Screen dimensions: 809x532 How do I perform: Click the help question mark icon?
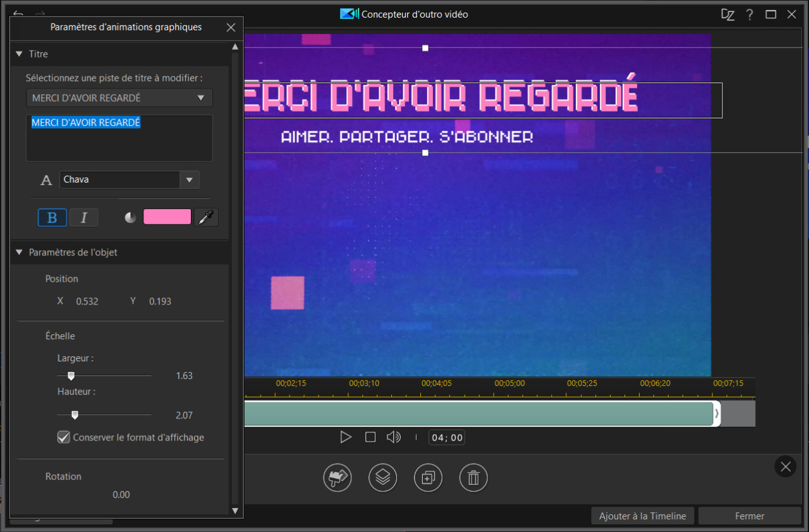coord(750,14)
